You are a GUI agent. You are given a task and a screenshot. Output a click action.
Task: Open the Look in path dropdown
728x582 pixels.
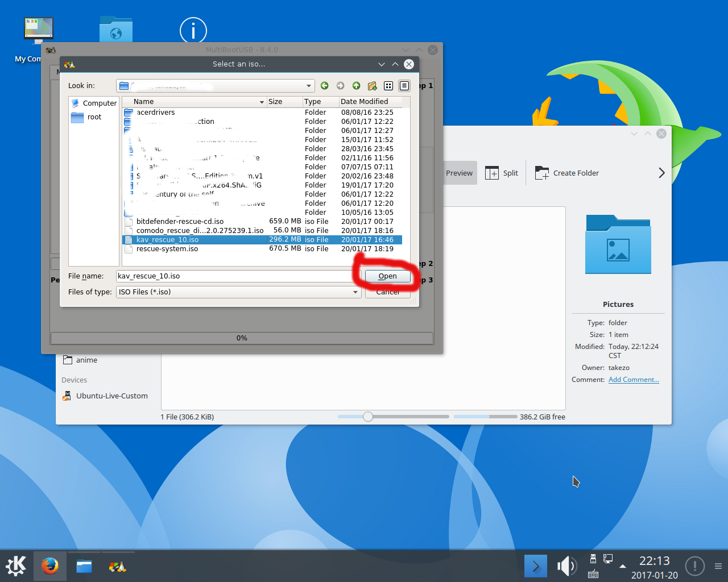pos(309,86)
